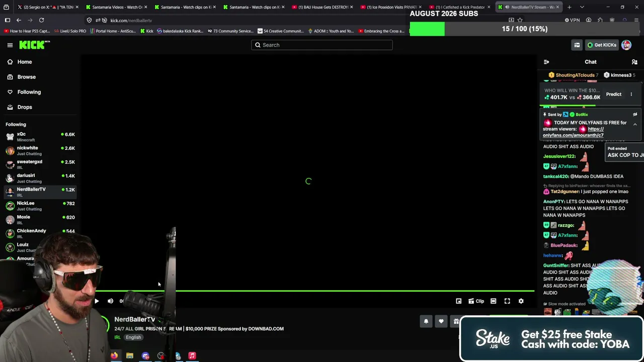Open the picture-in-picture player icon
Viewport: 644px width, 362px height.
pos(458,301)
